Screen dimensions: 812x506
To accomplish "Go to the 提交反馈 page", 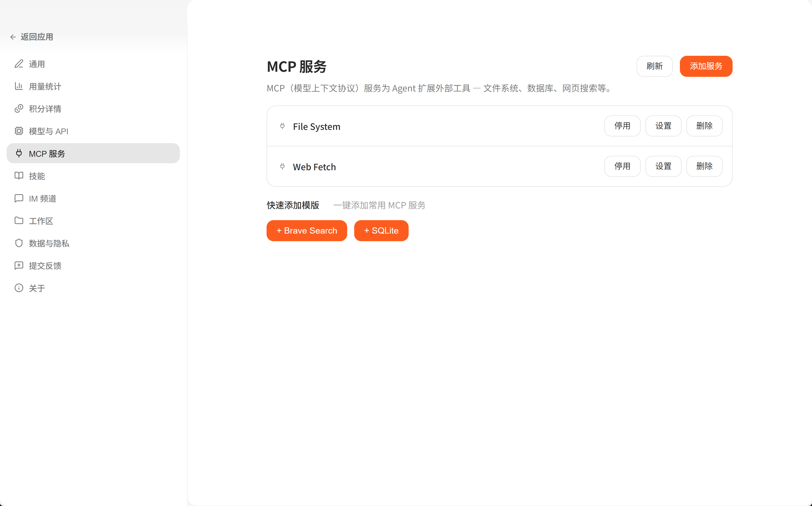I will [x=45, y=266].
